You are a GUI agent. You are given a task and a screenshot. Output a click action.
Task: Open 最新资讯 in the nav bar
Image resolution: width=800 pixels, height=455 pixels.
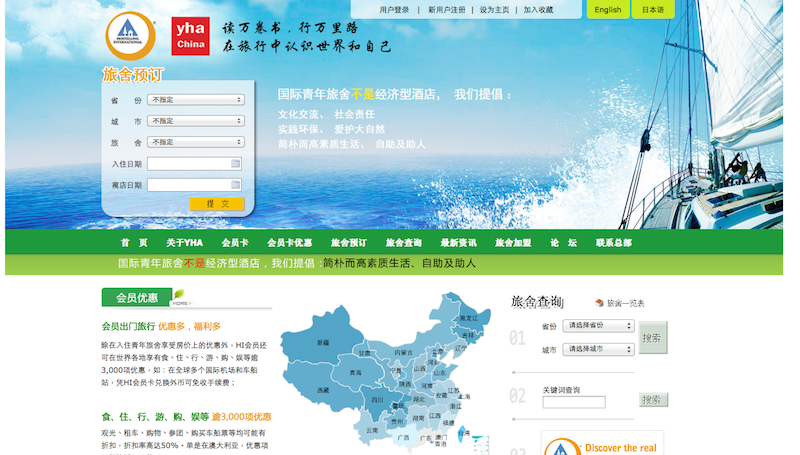(458, 243)
